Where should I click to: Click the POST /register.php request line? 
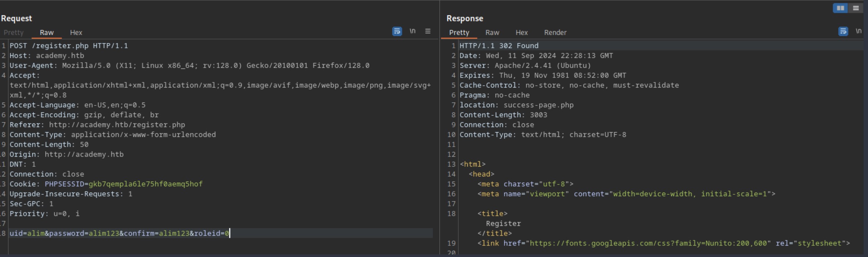(x=69, y=46)
